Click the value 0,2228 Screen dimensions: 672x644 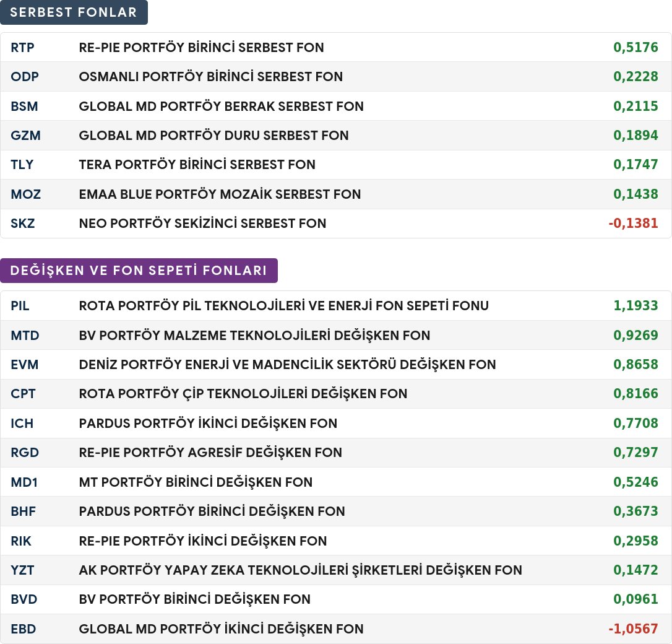635,77
